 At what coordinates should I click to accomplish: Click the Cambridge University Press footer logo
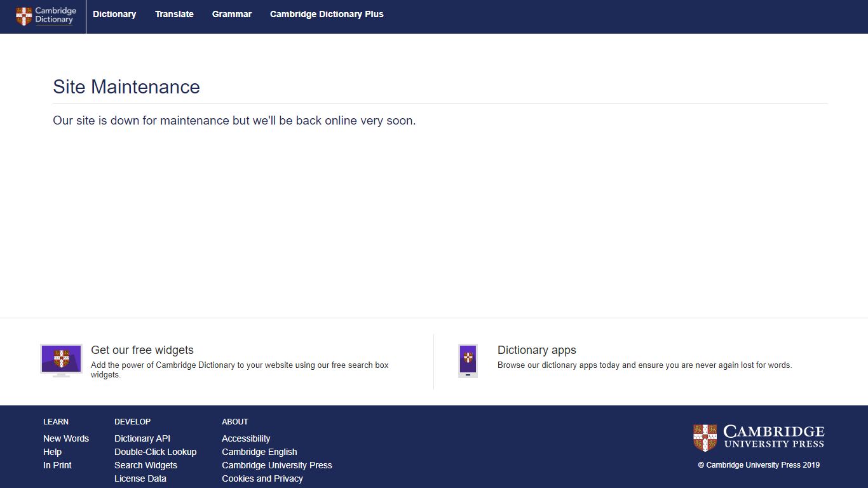click(x=759, y=437)
